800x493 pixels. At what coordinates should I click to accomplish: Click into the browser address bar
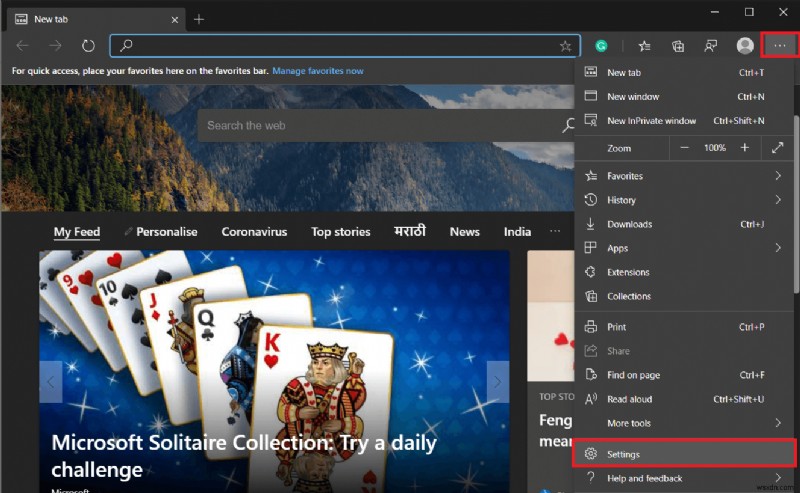[345, 46]
